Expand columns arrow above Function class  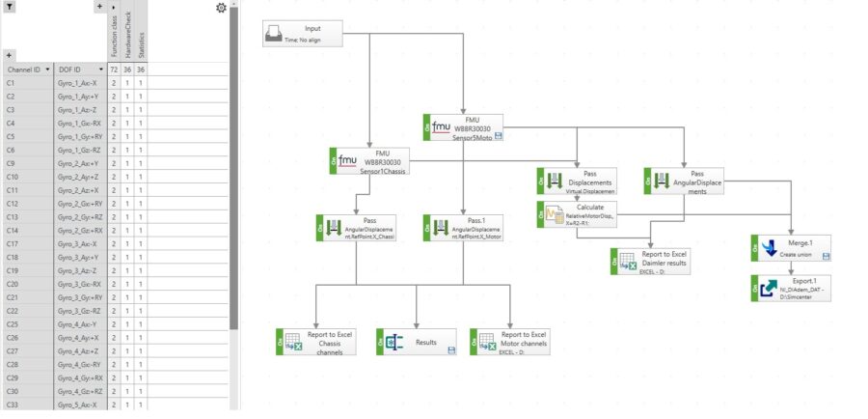point(114,7)
